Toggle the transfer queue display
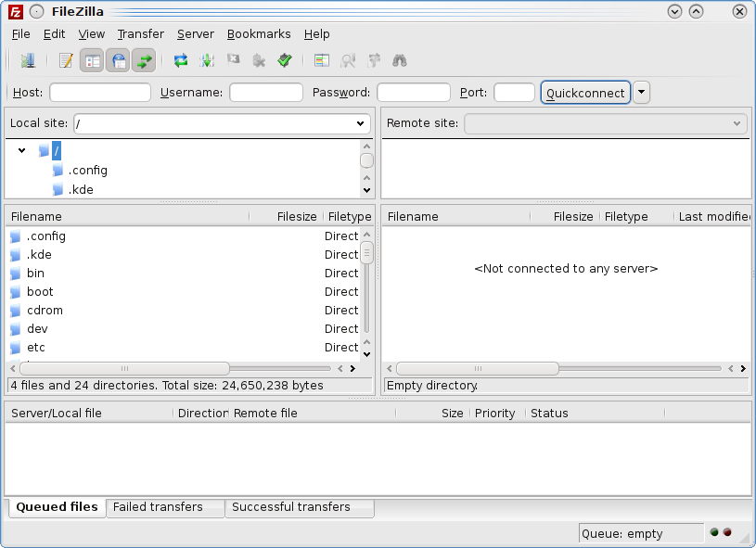 point(144,61)
